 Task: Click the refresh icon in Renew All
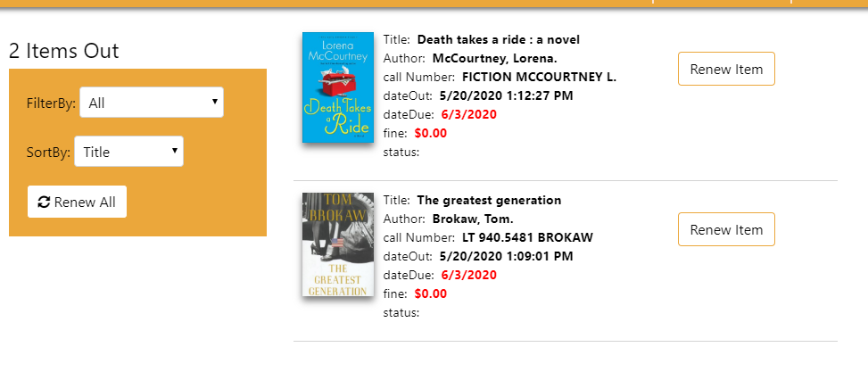[x=44, y=202]
